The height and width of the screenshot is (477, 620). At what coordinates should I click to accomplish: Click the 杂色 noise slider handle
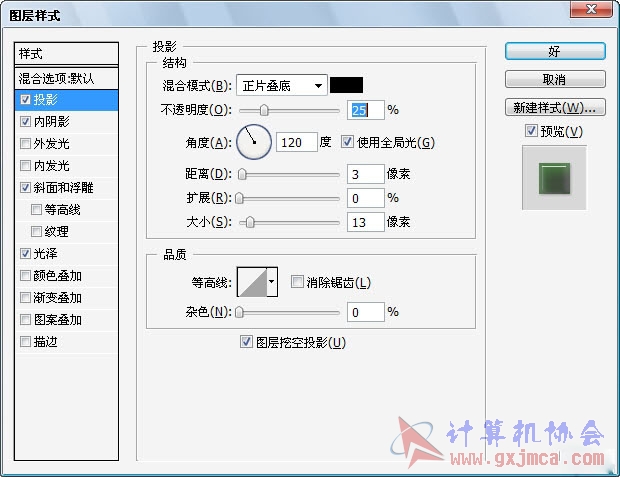click(x=239, y=312)
